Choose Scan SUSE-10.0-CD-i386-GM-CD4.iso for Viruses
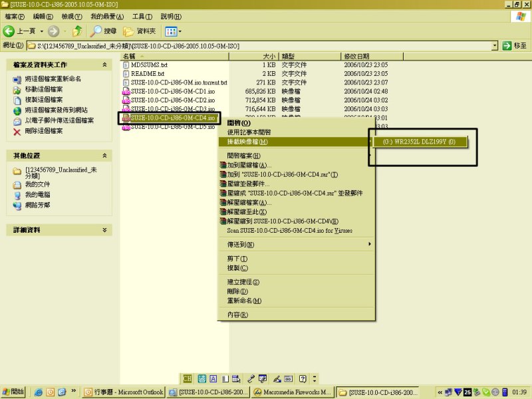 click(296, 231)
